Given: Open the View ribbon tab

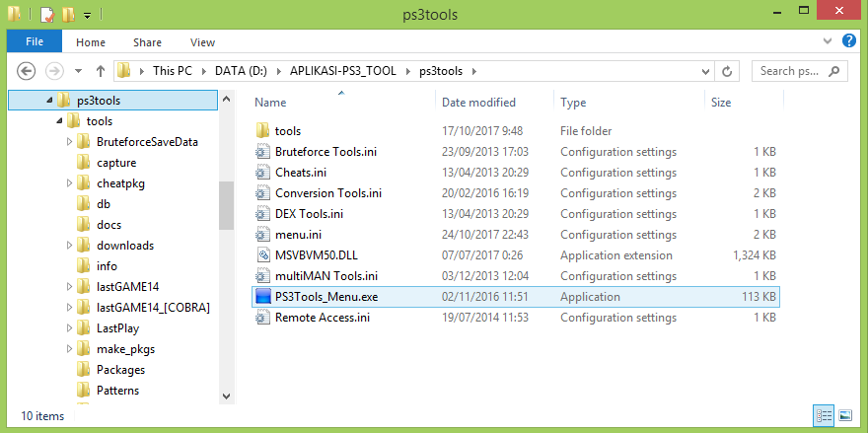Looking at the screenshot, I should (x=202, y=42).
